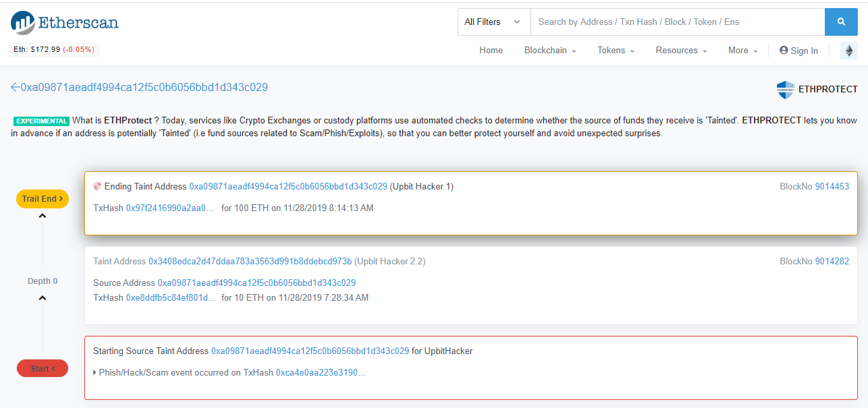The width and height of the screenshot is (868, 408).
Task: Expand the Resources menu
Action: tap(681, 51)
